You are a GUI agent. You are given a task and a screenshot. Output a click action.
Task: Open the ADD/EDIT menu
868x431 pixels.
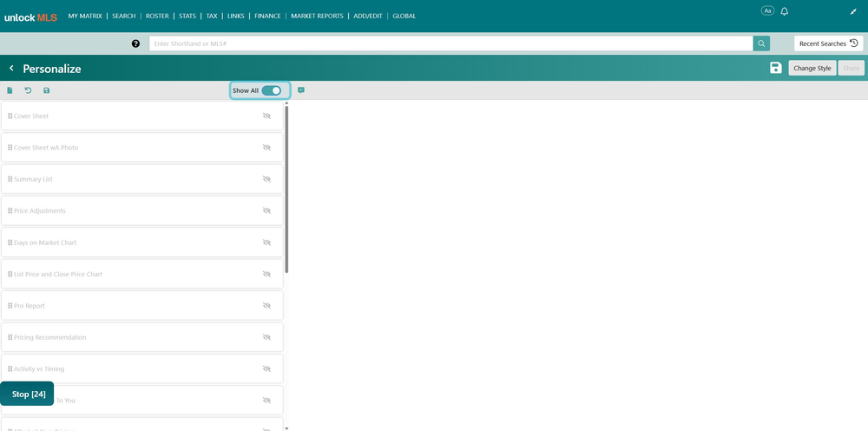[368, 16]
